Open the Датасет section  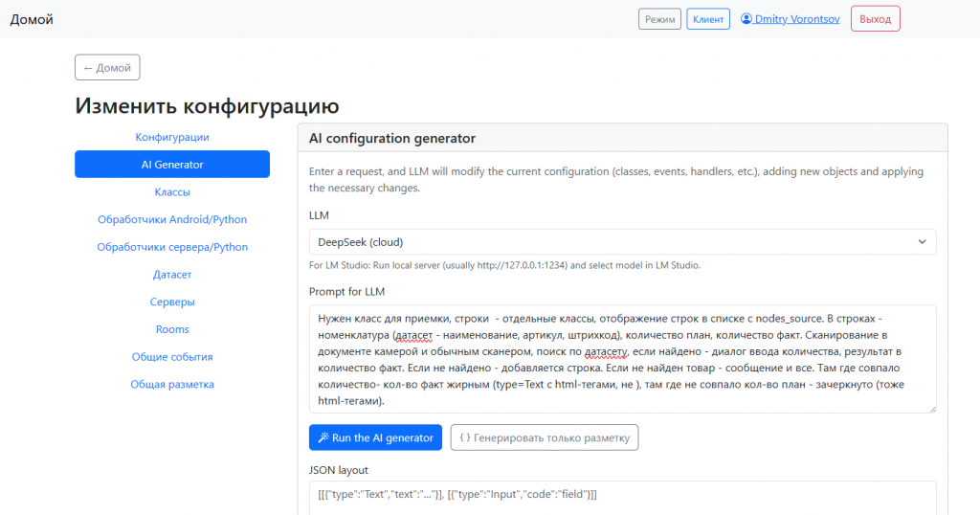(x=172, y=275)
